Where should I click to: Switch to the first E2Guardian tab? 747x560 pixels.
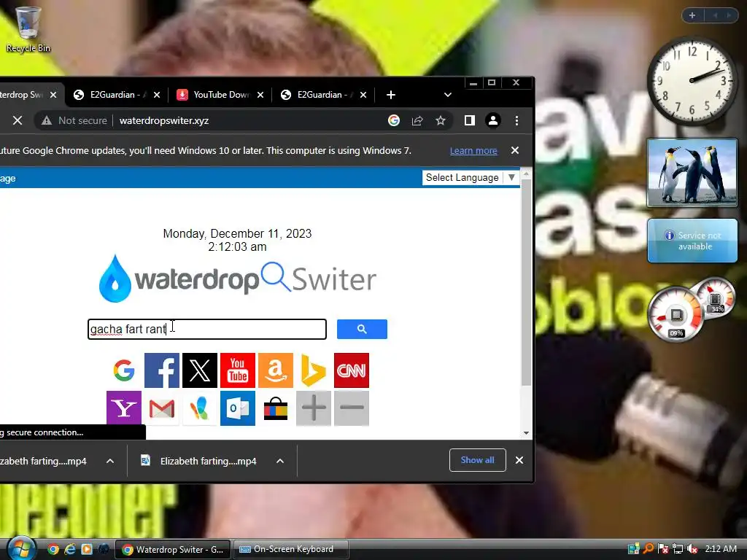(117, 95)
